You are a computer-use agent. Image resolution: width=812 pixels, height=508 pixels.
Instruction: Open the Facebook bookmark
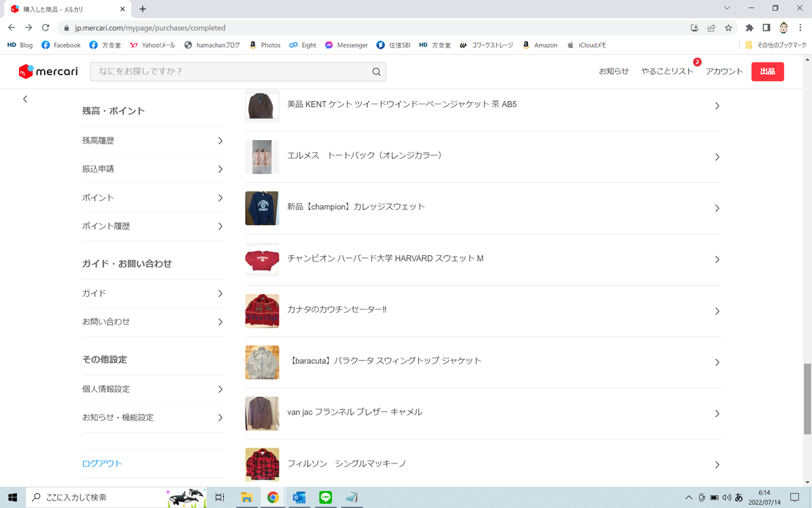click(61, 45)
